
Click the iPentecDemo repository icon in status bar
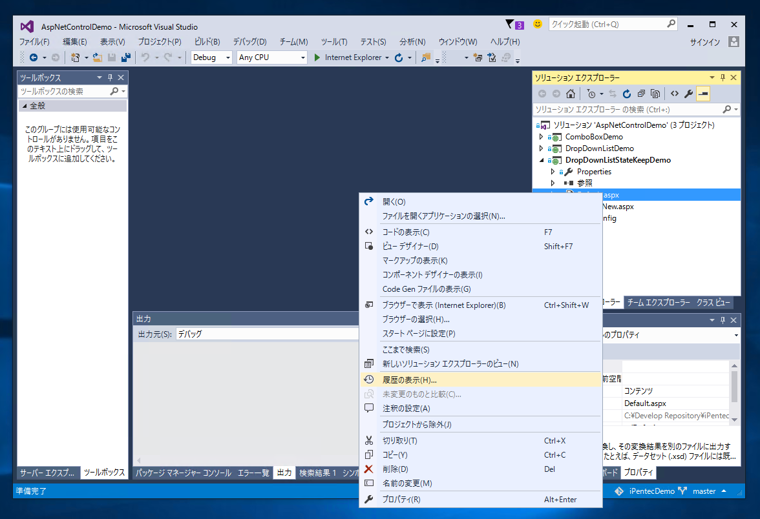[619, 491]
